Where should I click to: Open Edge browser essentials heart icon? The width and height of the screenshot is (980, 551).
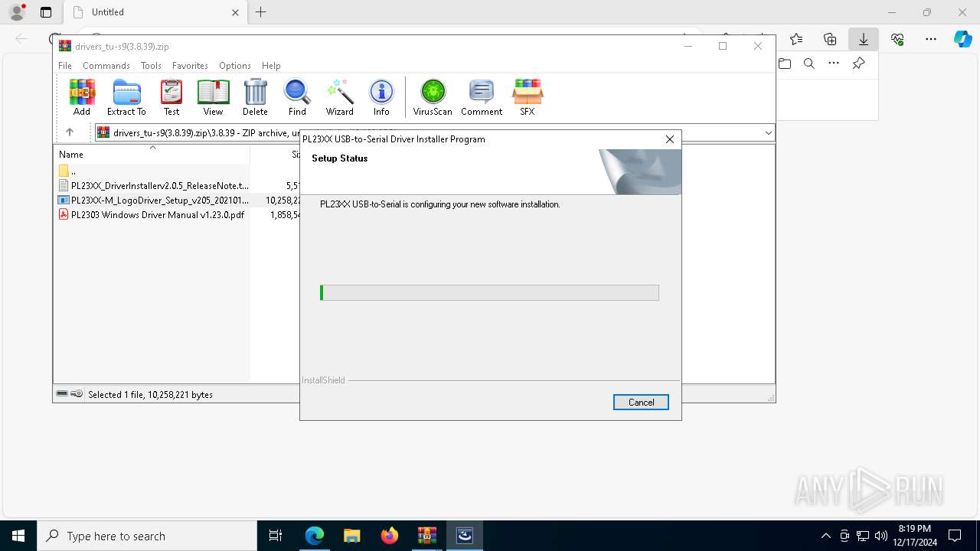pos(897,39)
